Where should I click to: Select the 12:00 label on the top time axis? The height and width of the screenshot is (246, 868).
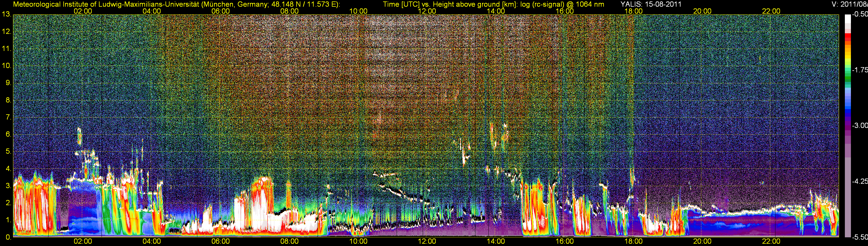tap(427, 11)
